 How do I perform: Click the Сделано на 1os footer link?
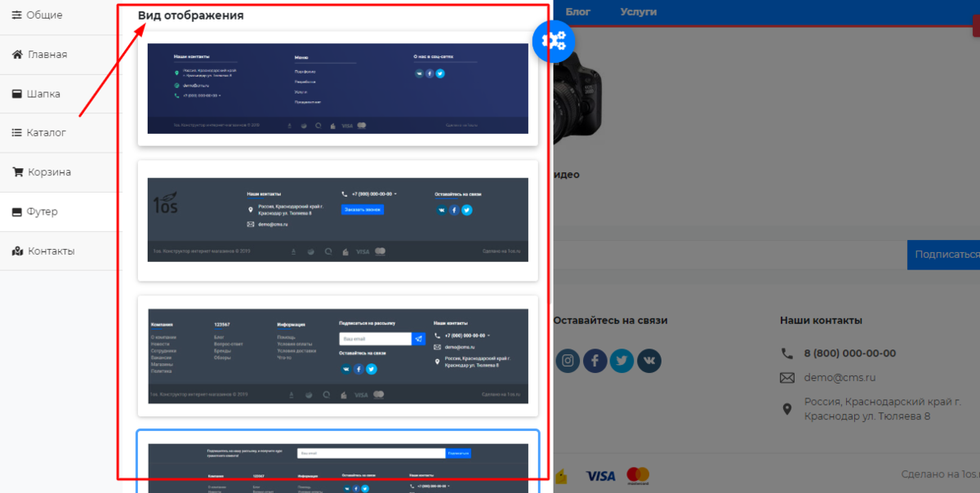940,474
